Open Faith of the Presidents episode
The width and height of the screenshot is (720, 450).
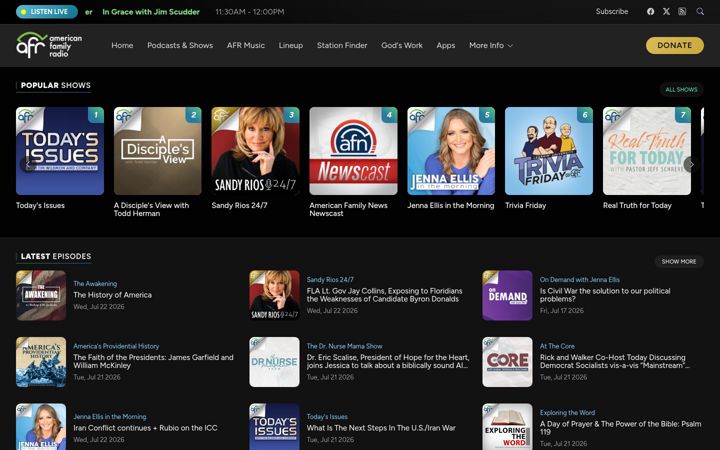153,361
